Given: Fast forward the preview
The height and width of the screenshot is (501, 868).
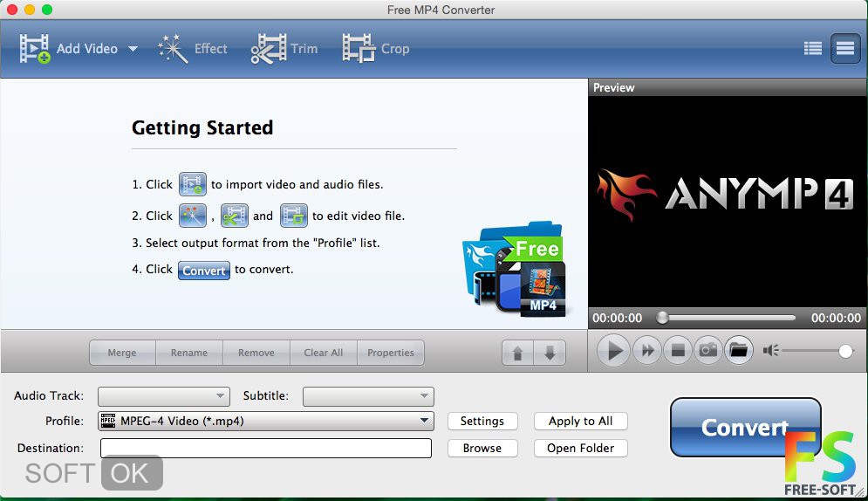Looking at the screenshot, I should 647,350.
